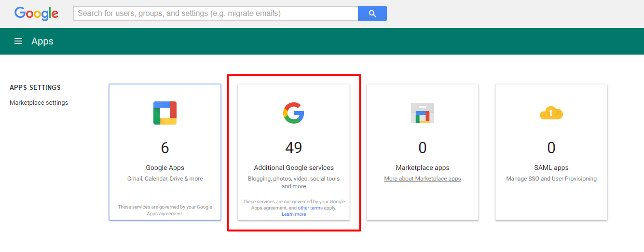Click the Blogging, photos, video description text
Image resolution: width=644 pixels, height=252 pixels.
pos(294,182)
